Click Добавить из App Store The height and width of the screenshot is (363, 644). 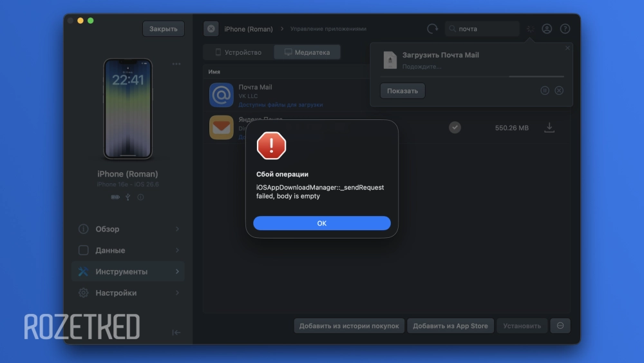(450, 326)
